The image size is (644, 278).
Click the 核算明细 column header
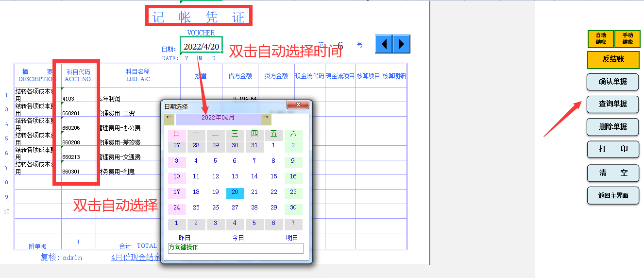[x=394, y=76]
